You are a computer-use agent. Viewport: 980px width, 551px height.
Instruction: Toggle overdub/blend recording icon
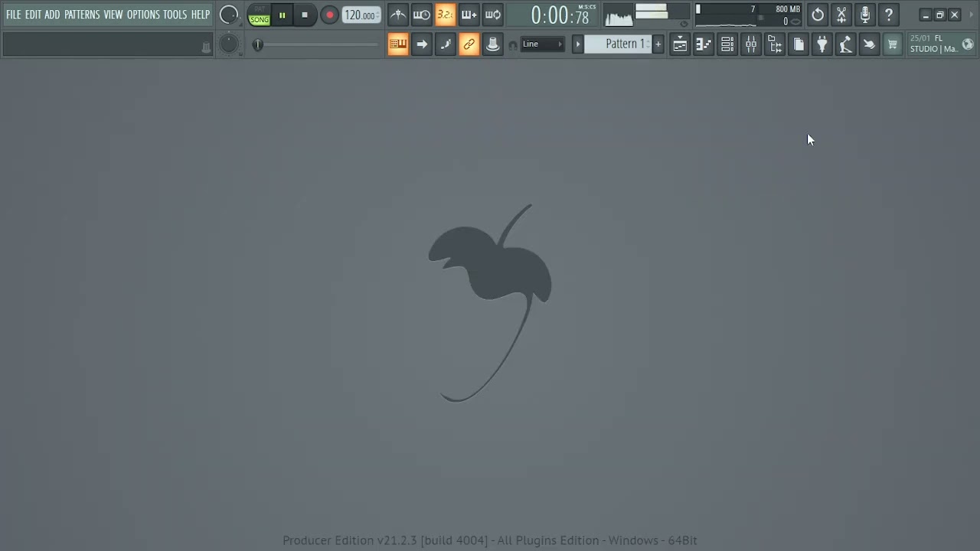tap(469, 15)
